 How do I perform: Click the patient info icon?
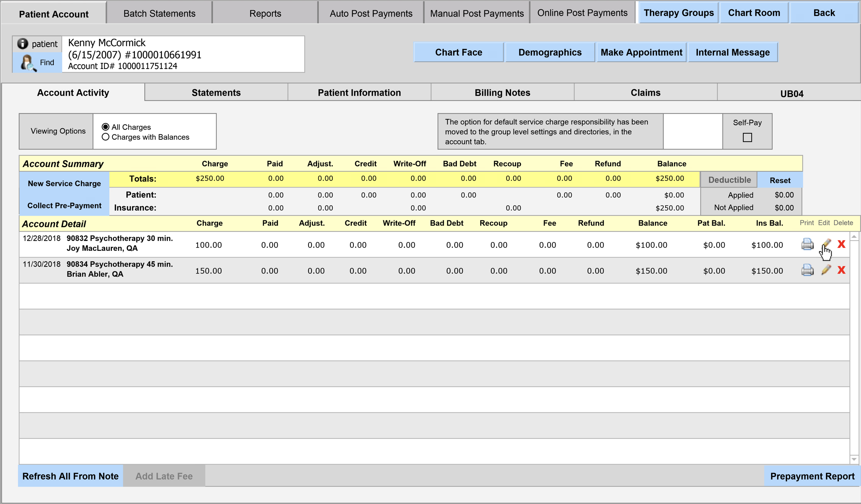pyautogui.click(x=23, y=44)
